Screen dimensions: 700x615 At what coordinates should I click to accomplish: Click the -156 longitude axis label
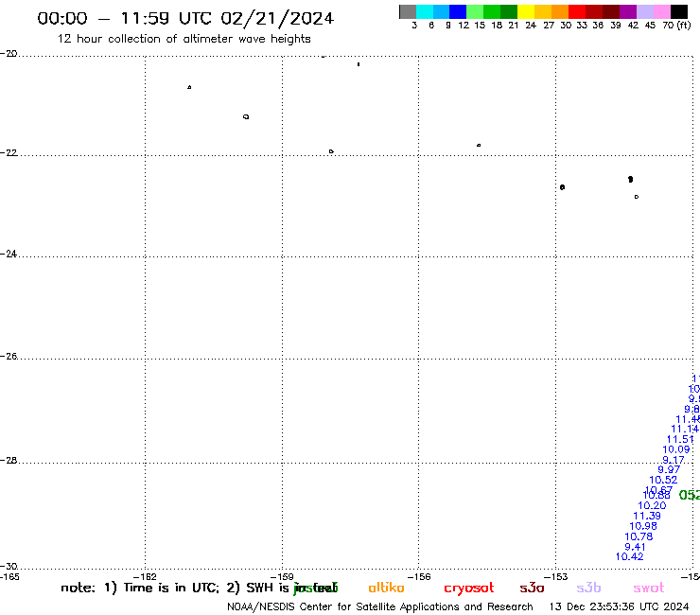pos(419,576)
